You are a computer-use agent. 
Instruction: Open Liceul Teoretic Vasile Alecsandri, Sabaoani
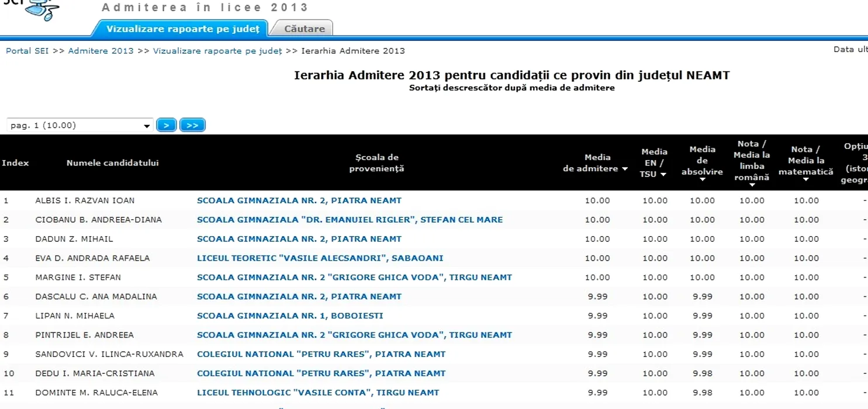pos(320,258)
